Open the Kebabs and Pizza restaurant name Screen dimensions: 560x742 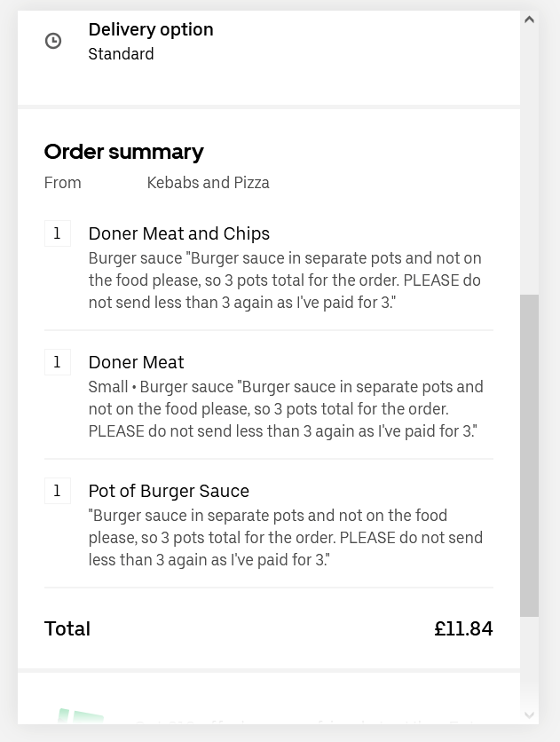click(208, 183)
